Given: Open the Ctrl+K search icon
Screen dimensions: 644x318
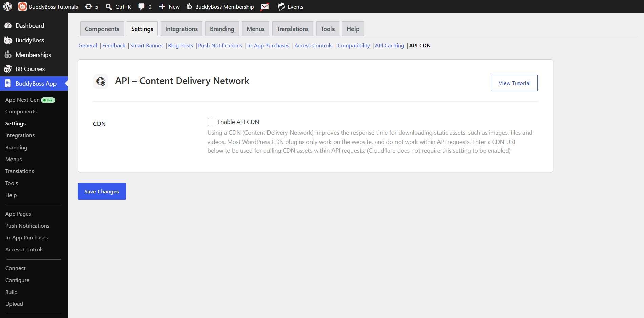Looking at the screenshot, I should [109, 7].
